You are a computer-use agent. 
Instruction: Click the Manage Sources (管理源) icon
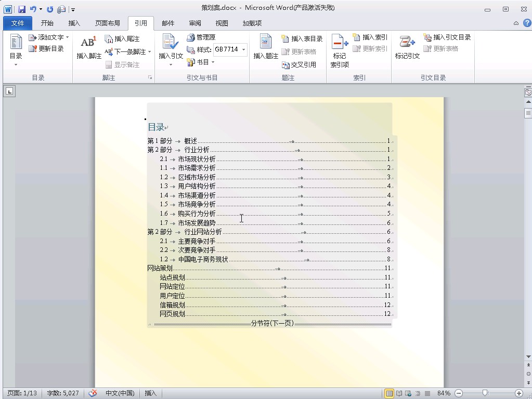[x=191, y=37]
